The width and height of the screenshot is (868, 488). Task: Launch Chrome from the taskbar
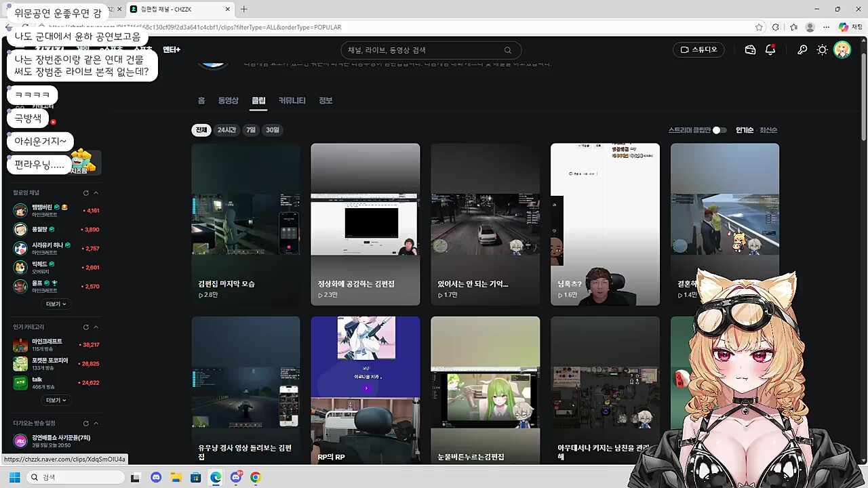pyautogui.click(x=255, y=477)
